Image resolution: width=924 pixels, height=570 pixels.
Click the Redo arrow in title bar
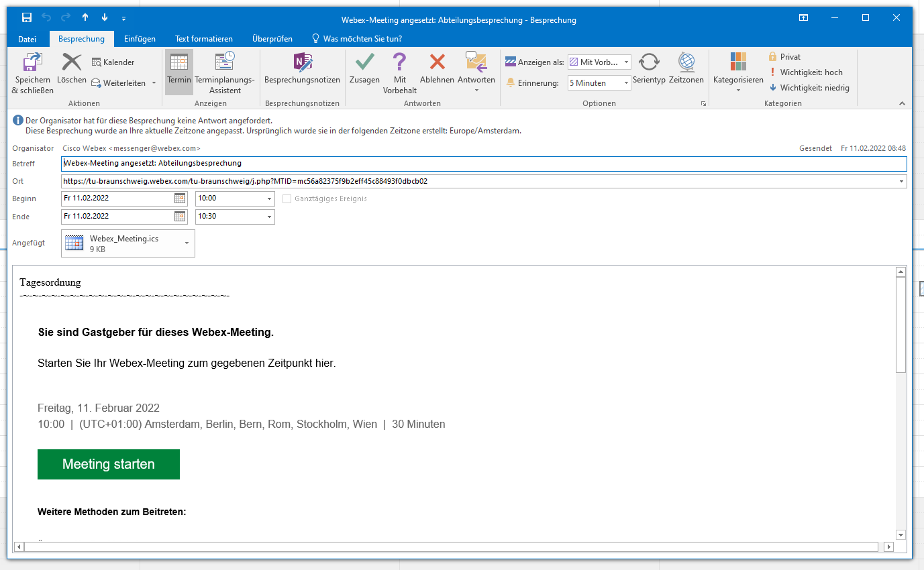coord(66,18)
